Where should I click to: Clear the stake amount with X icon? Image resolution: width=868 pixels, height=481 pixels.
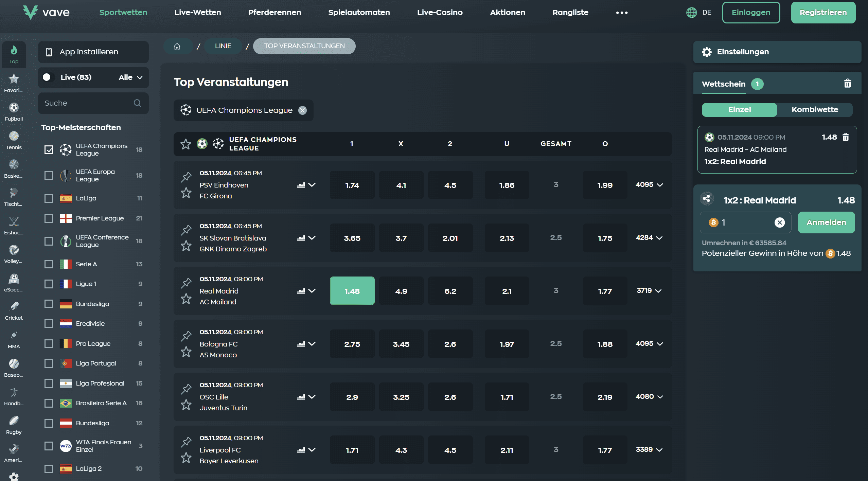pos(779,222)
